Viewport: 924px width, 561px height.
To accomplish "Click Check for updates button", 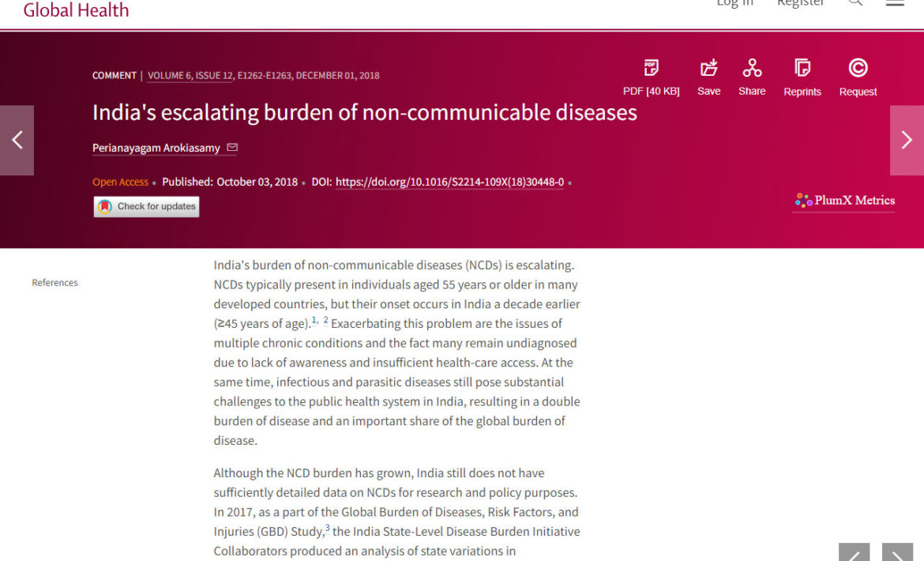I will [146, 206].
